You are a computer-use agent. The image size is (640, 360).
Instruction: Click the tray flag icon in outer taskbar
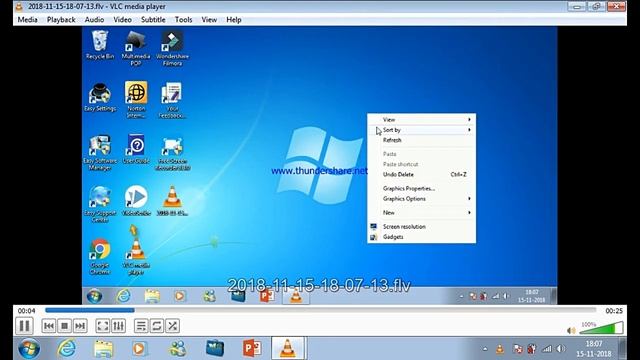coord(518,349)
